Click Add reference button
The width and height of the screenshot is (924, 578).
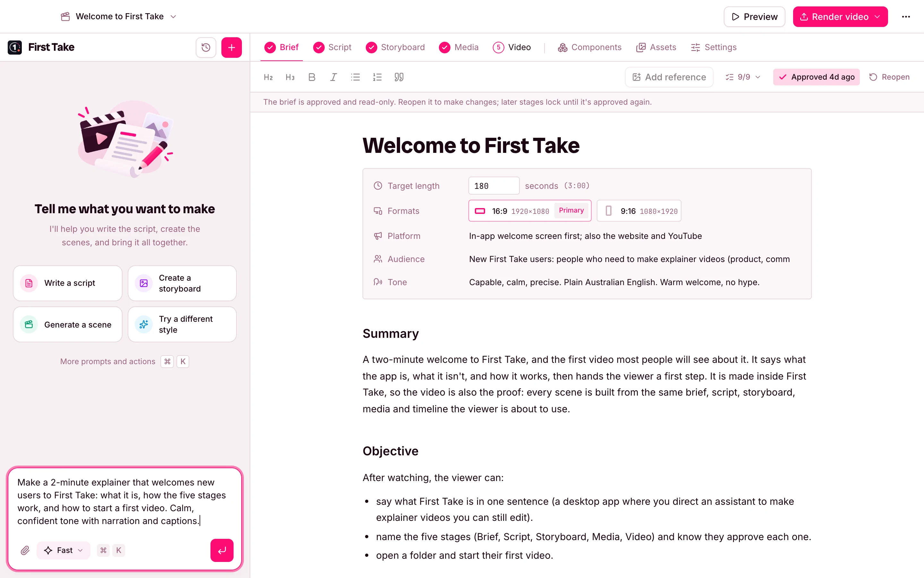coord(669,77)
